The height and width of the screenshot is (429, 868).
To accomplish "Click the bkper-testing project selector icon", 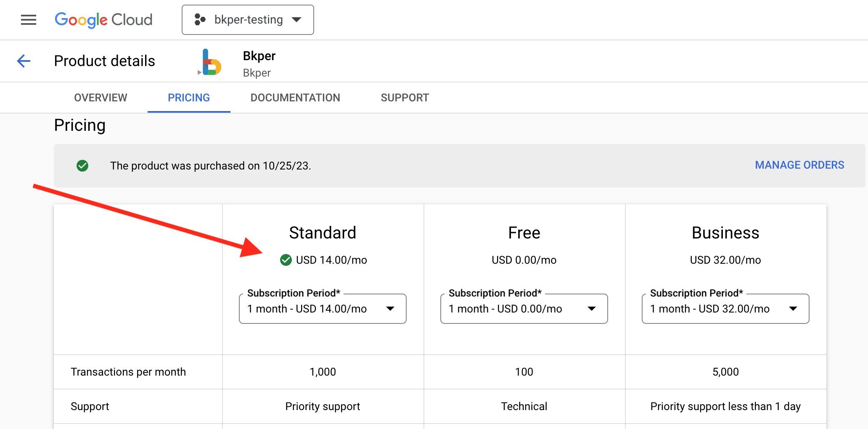I will (x=200, y=19).
